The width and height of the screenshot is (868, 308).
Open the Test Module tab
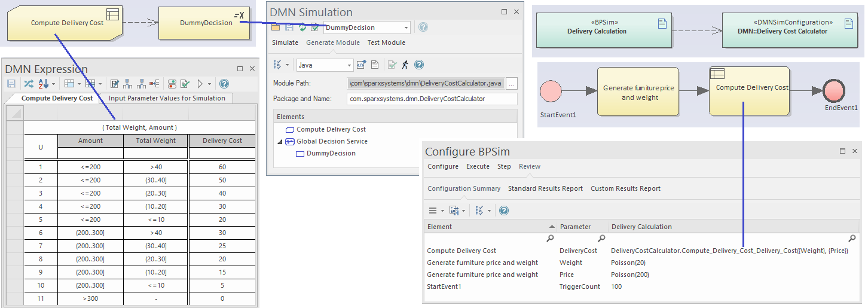coord(386,42)
